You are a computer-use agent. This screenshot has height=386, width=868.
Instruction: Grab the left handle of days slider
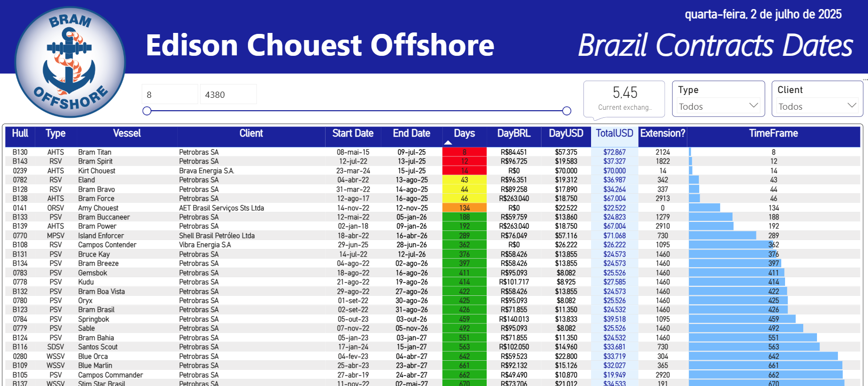pyautogui.click(x=147, y=111)
